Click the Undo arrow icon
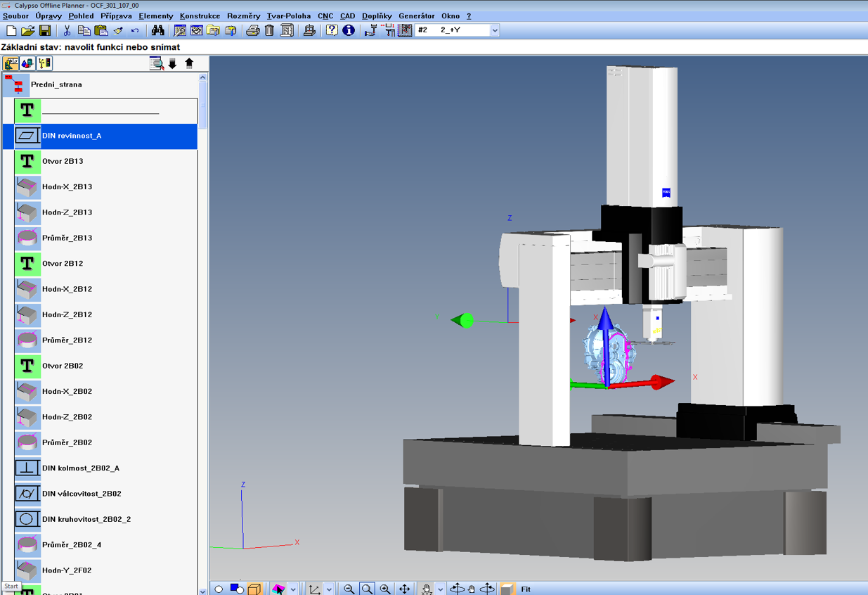Viewport: 868px width, 595px height. [135, 30]
